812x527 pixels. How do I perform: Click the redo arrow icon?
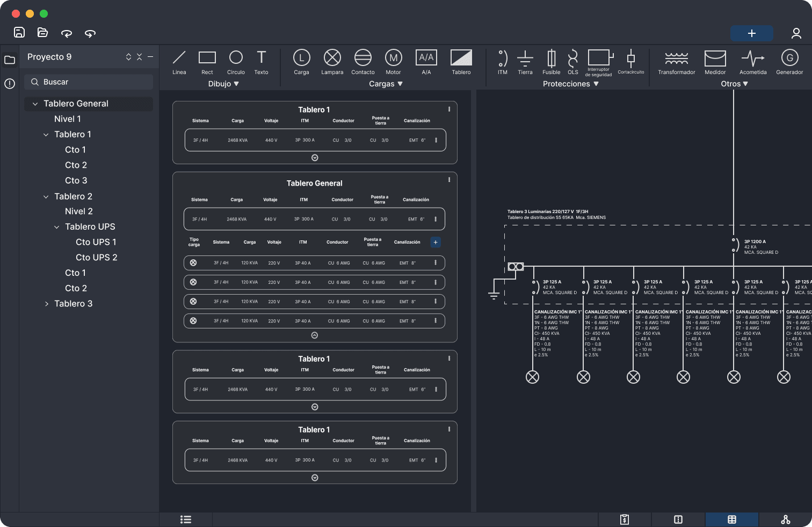pos(90,33)
